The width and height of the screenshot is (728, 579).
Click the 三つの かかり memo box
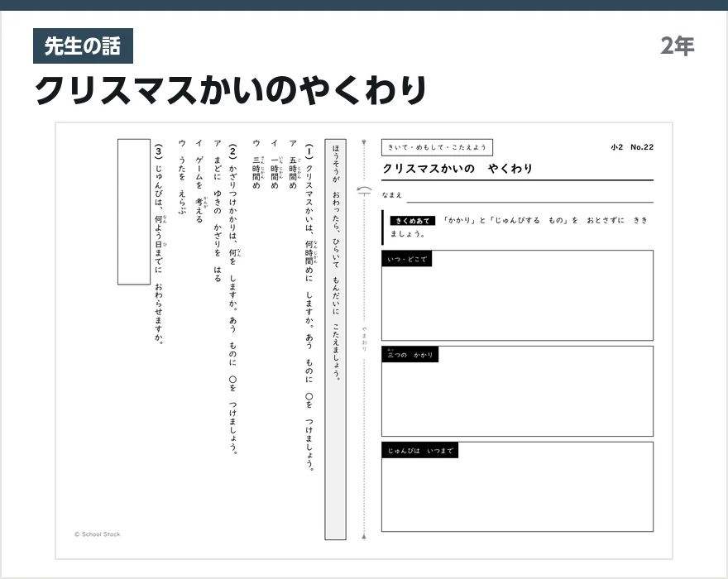click(x=517, y=391)
